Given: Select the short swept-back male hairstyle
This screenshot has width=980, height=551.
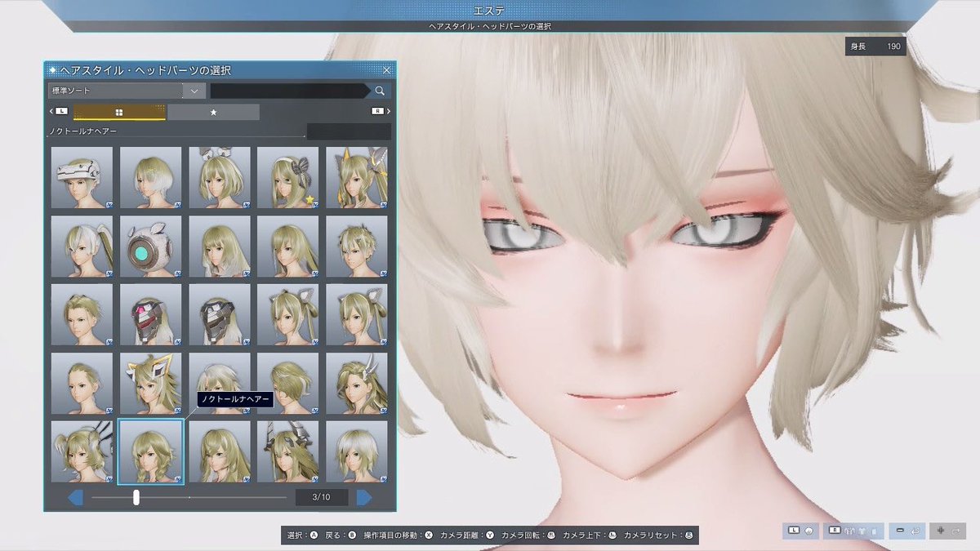Looking at the screenshot, I should click(x=82, y=314).
